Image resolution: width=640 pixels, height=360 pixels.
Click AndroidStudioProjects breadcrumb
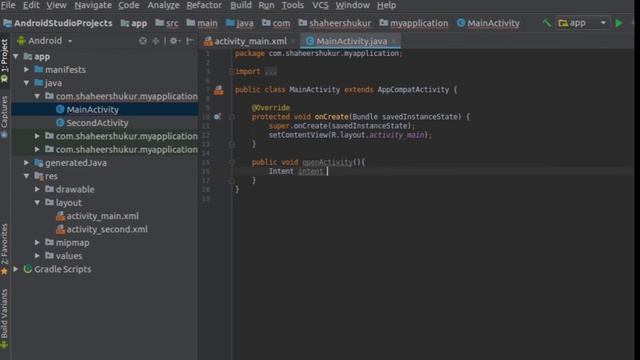point(58,23)
